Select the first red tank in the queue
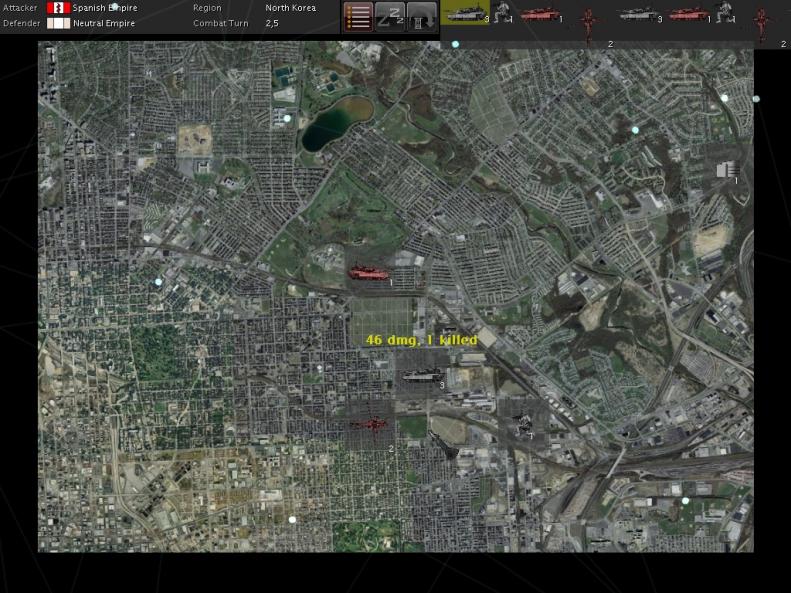This screenshot has width=791, height=593. click(540, 14)
